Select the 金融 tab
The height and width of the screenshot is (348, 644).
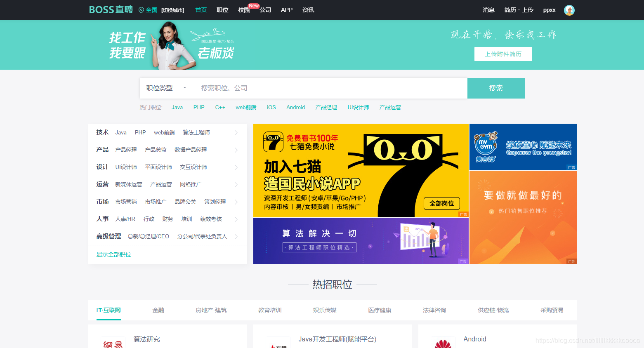pos(158,310)
